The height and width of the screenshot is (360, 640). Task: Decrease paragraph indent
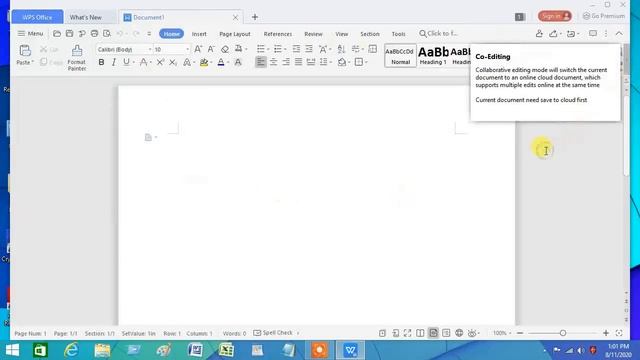click(x=296, y=49)
